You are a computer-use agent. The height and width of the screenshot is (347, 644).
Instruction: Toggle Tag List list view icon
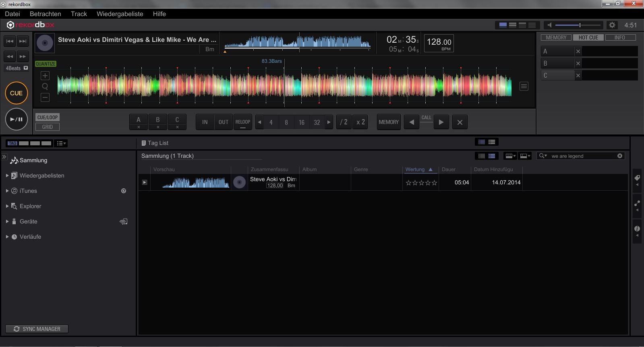pyautogui.click(x=482, y=142)
